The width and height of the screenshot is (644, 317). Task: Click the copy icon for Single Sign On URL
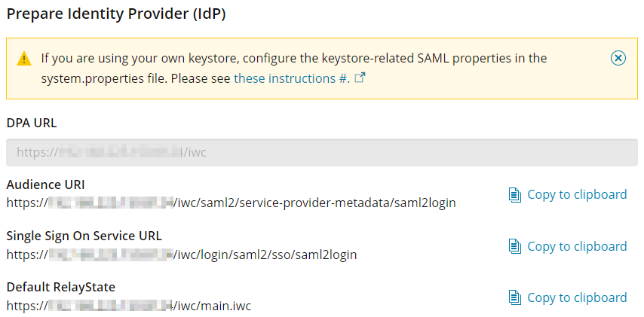coord(515,247)
